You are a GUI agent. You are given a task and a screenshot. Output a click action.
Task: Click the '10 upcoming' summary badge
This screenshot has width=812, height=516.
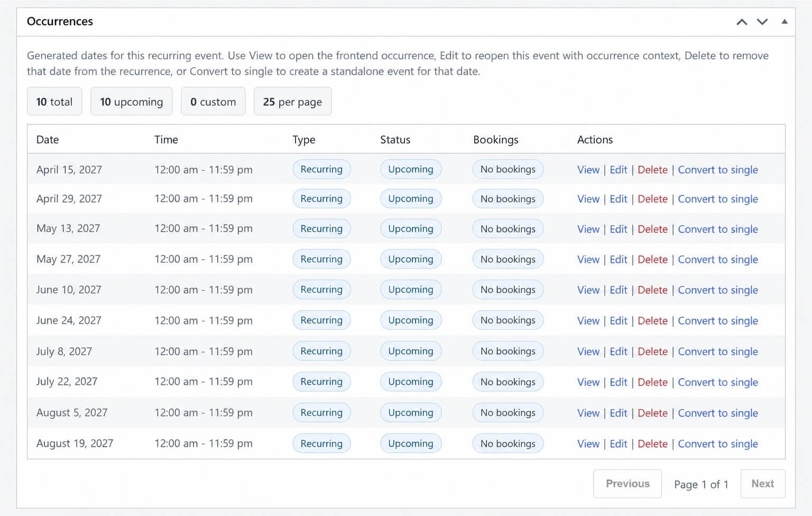(x=132, y=102)
